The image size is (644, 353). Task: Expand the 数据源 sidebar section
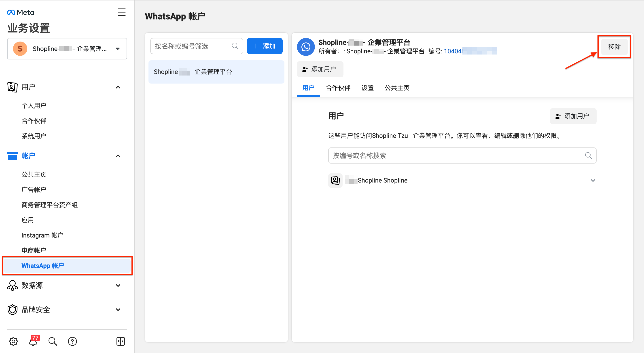point(118,285)
